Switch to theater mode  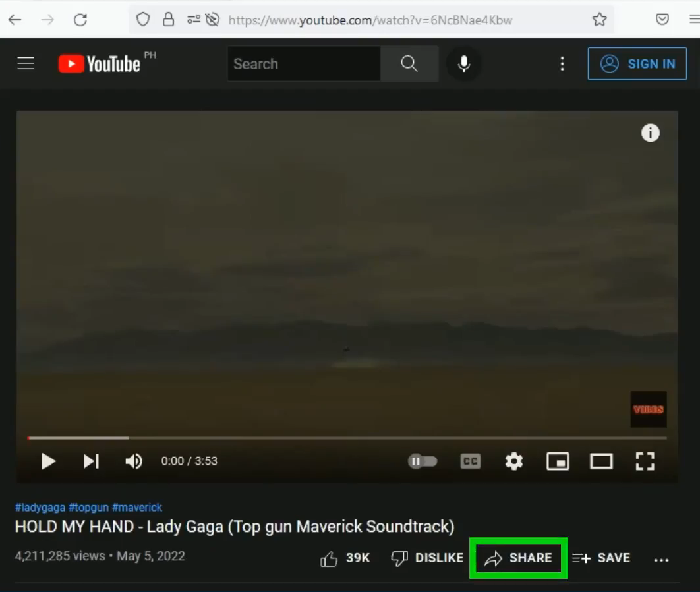pyautogui.click(x=600, y=461)
